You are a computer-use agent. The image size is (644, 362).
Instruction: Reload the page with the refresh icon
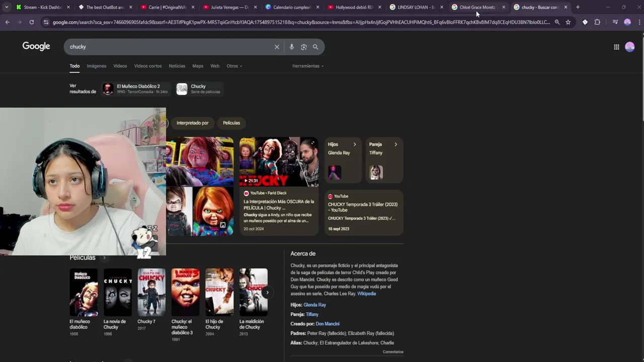[x=31, y=22]
